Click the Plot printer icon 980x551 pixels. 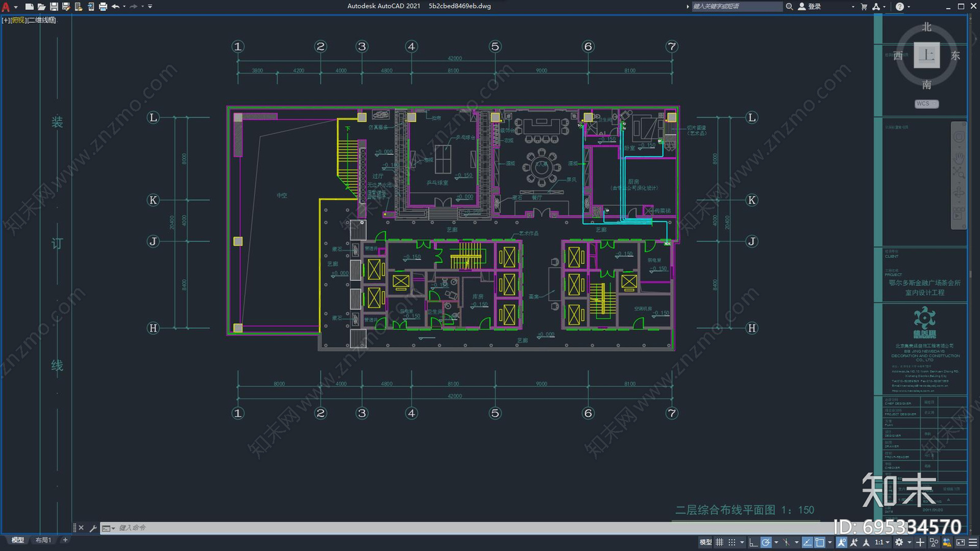tap(103, 7)
